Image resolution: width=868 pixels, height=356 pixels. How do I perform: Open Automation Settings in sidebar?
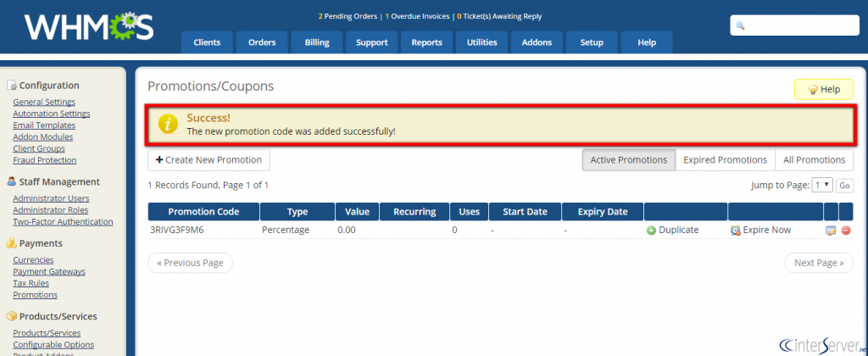point(52,114)
